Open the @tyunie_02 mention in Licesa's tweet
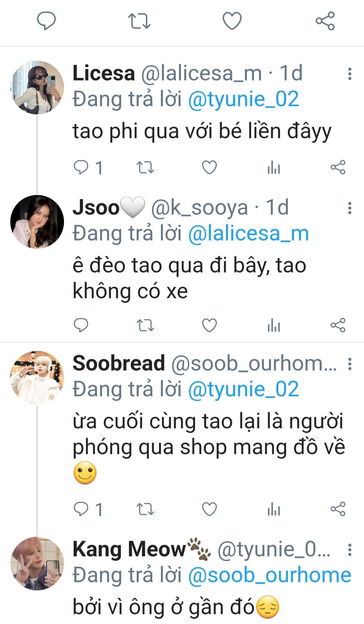364x624 pixels. pyautogui.click(x=244, y=99)
